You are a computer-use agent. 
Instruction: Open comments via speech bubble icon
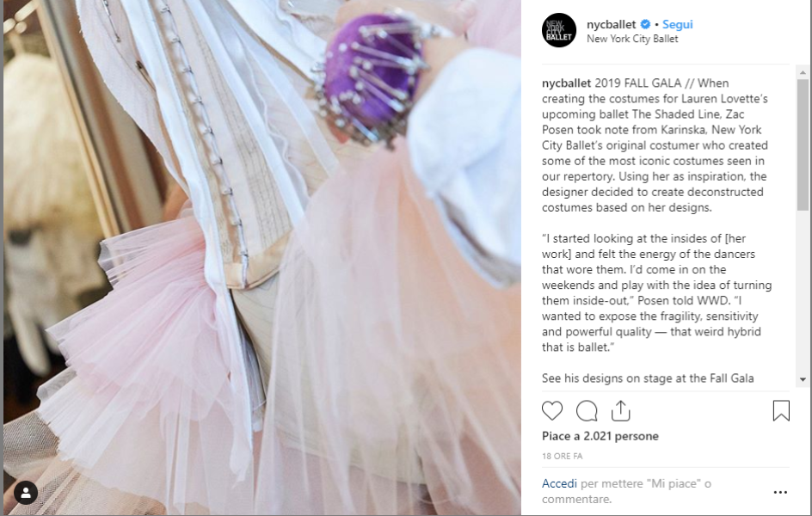587,411
